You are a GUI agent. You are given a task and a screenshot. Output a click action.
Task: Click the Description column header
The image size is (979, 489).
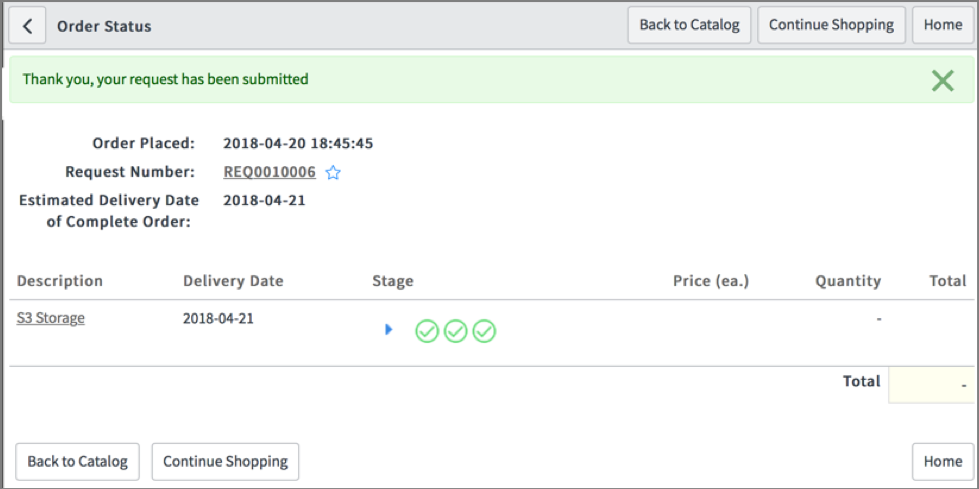(60, 281)
